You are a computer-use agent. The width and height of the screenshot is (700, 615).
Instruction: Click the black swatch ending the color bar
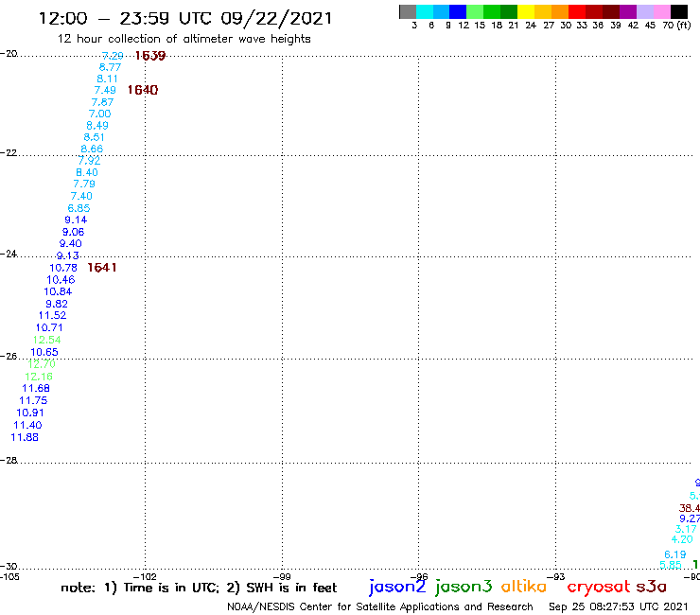679,11
